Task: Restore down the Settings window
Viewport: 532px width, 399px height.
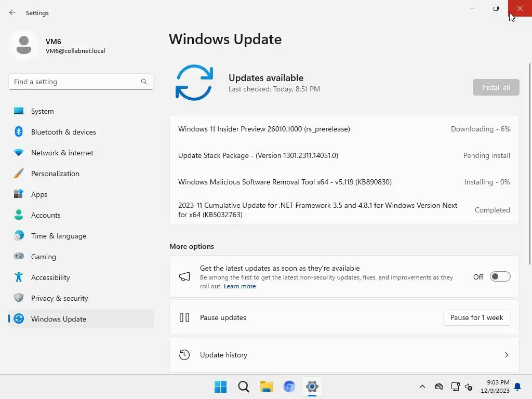Action: click(x=496, y=8)
